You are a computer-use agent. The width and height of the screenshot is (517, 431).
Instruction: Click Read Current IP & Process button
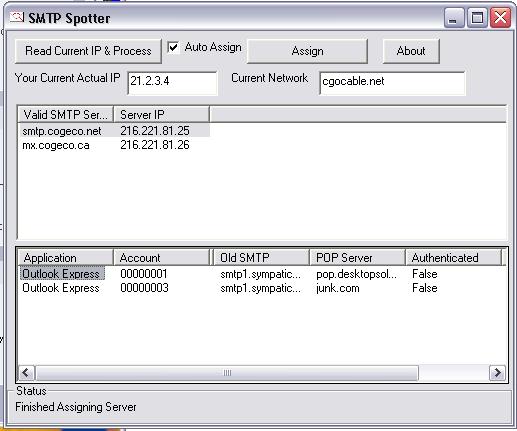tap(88, 51)
